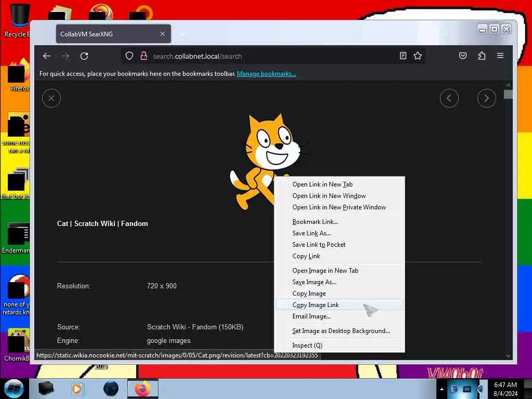The image size is (532, 399).
Task: Click the scrollbar down arrow
Action: tap(508, 356)
